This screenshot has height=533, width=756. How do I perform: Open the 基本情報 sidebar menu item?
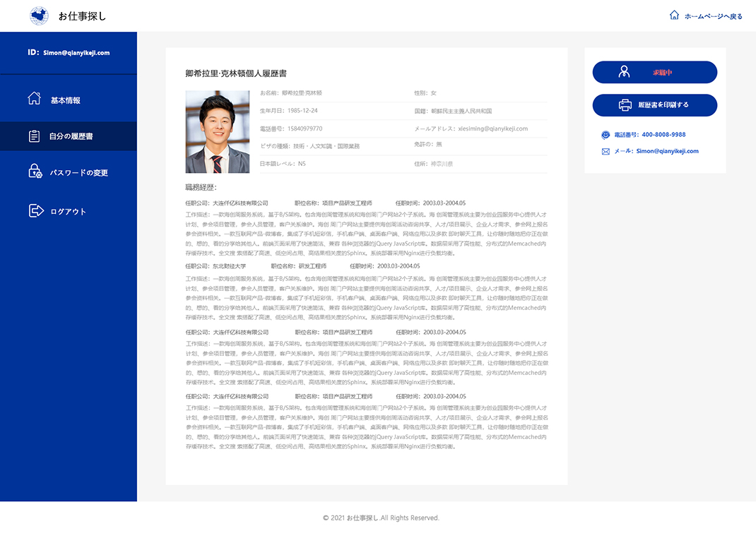pos(65,100)
